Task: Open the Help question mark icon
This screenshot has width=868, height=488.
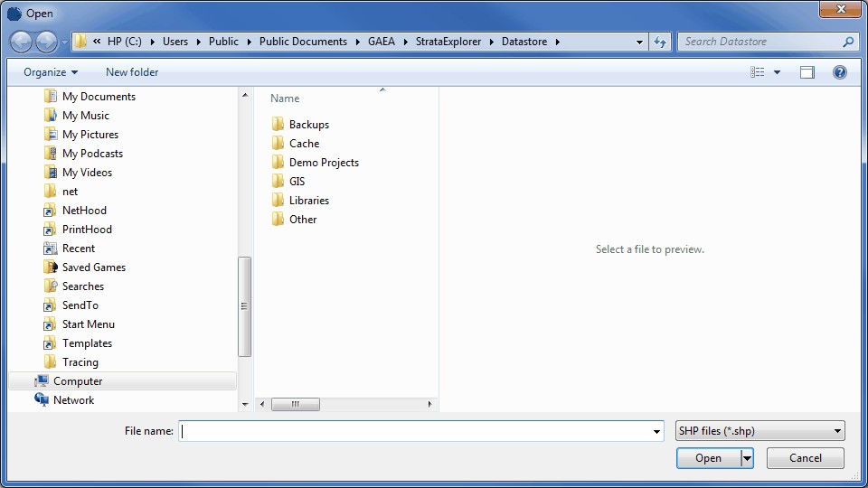Action: [x=839, y=72]
